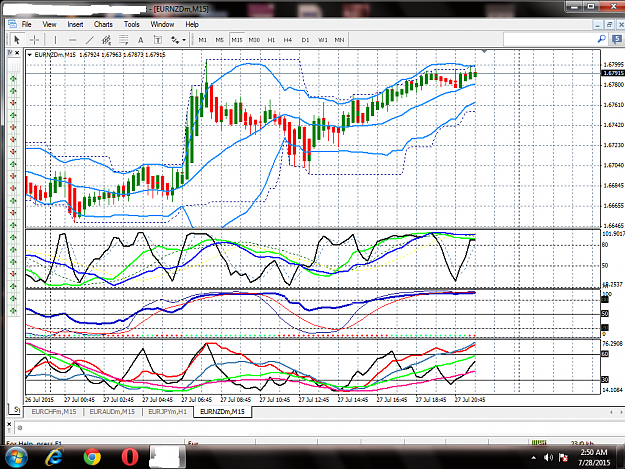Open the Window menu
The height and width of the screenshot is (469, 625).
coord(162,24)
